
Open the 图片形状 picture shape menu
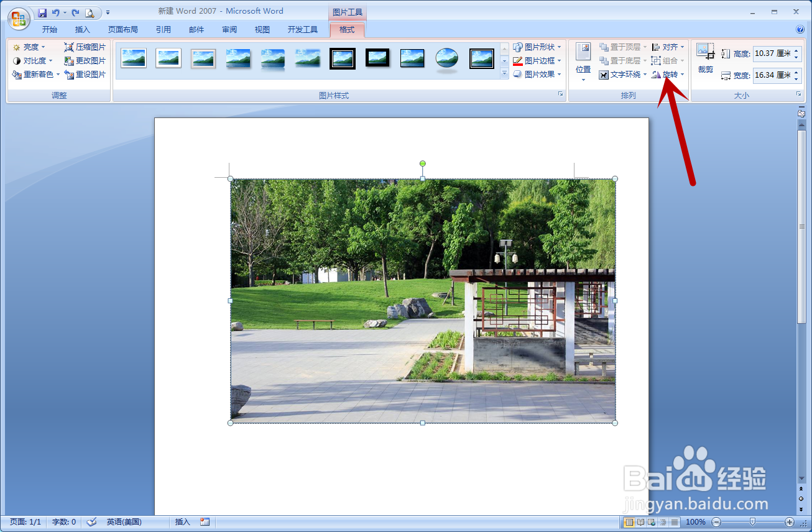point(537,47)
